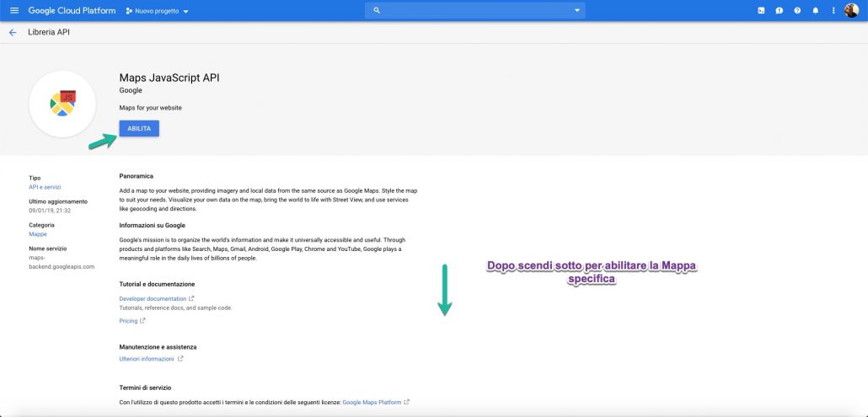Activate Cloud Shell icon in top bar
This screenshot has height=417, width=868.
pyautogui.click(x=761, y=10)
